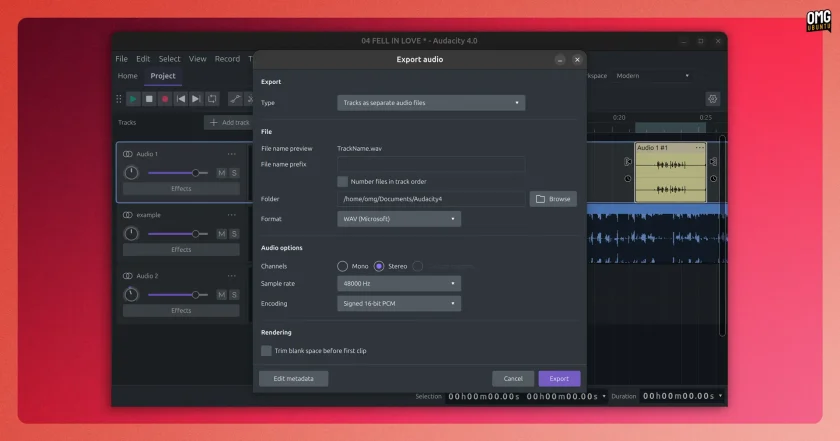Start playback with the green Play button
The width and height of the screenshot is (840, 441).
pyautogui.click(x=133, y=99)
